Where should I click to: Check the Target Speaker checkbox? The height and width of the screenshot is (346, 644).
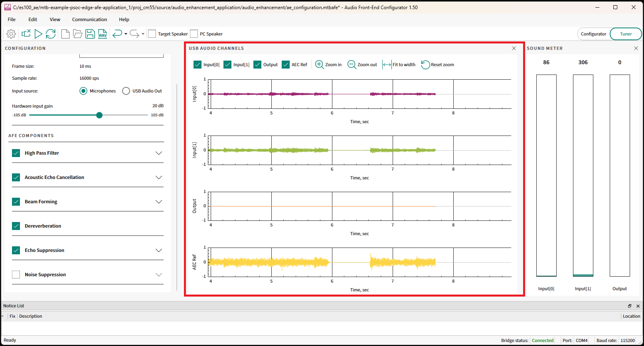point(152,34)
